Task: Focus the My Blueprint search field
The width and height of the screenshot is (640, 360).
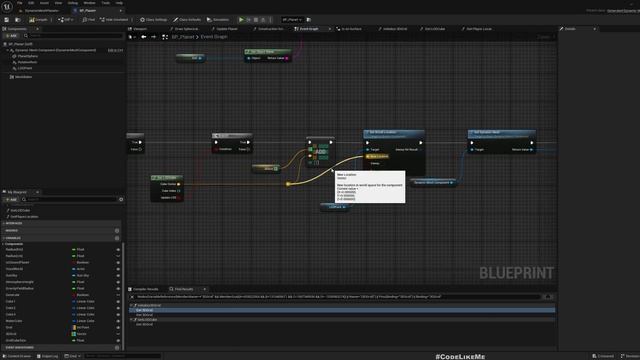Action: tap(69, 200)
